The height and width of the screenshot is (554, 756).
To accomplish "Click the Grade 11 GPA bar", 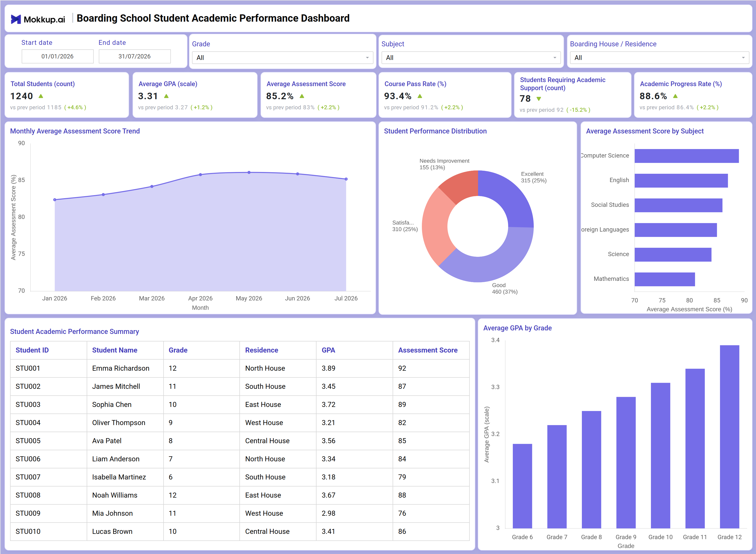I will pos(695,449).
